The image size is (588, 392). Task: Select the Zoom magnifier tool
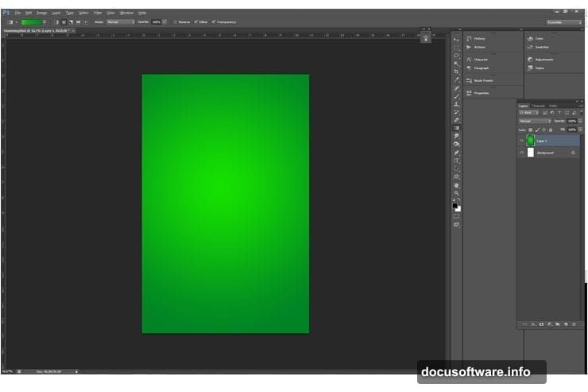pos(456,193)
